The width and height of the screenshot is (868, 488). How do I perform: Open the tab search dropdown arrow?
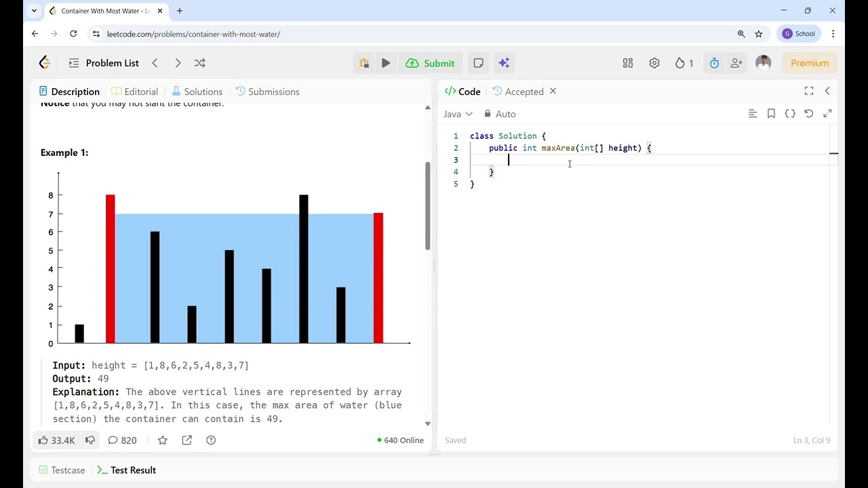coord(34,11)
